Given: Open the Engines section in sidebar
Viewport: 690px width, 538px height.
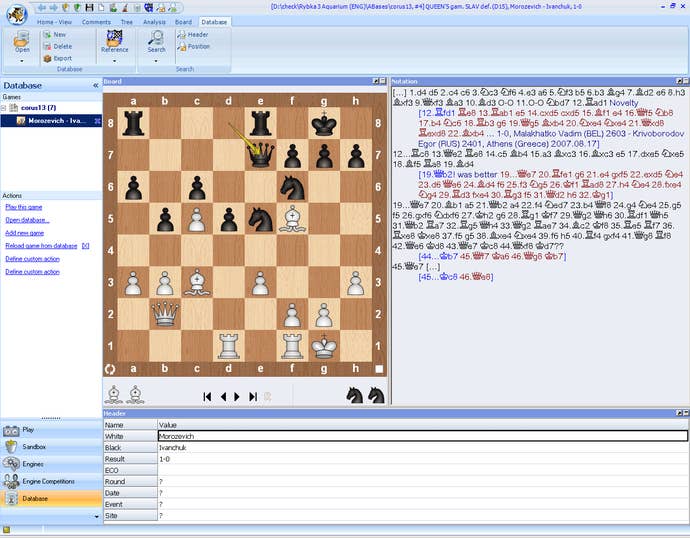Looking at the screenshot, I should 51,464.
